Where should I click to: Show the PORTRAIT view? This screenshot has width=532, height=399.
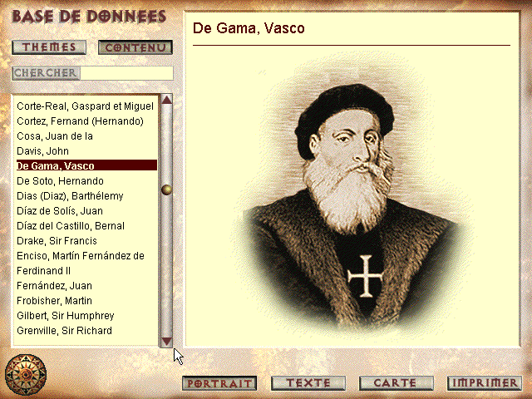219,383
